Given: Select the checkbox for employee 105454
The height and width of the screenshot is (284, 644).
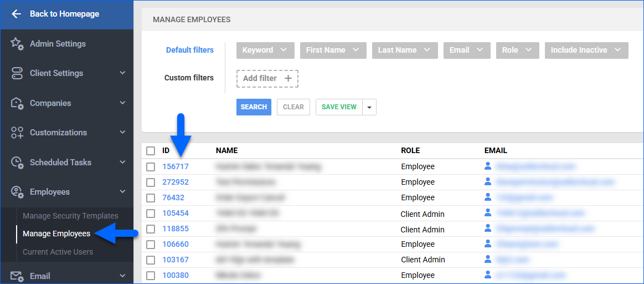Looking at the screenshot, I should coord(151,214).
